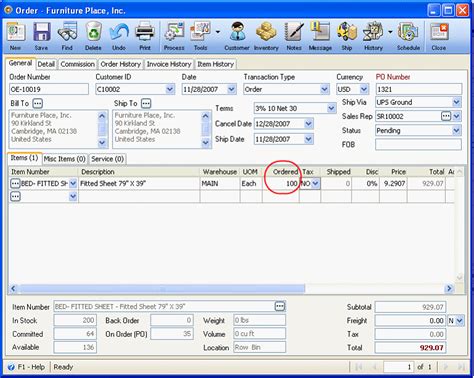474x378 pixels.
Task: Click the Process toolbar icon
Action: click(174, 36)
